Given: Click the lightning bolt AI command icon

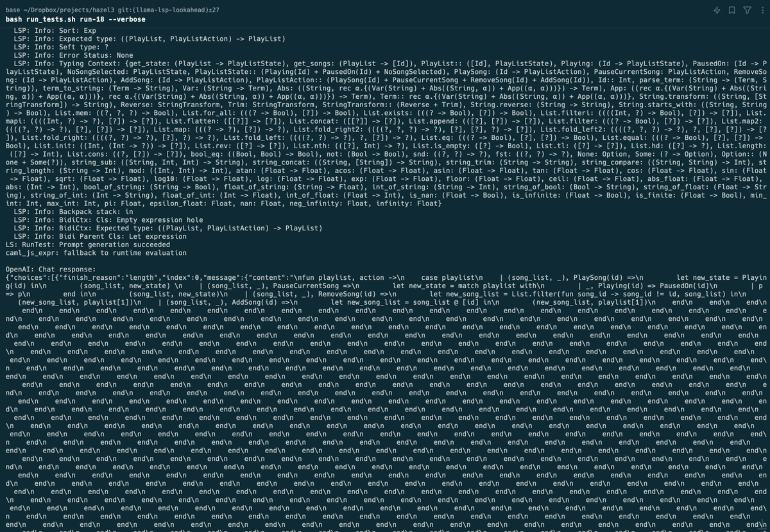Looking at the screenshot, I should tap(717, 10).
